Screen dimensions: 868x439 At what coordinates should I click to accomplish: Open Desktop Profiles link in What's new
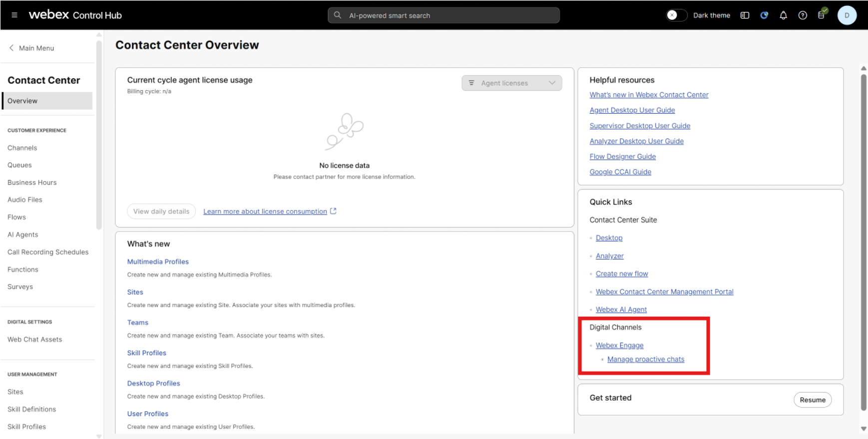click(x=153, y=383)
